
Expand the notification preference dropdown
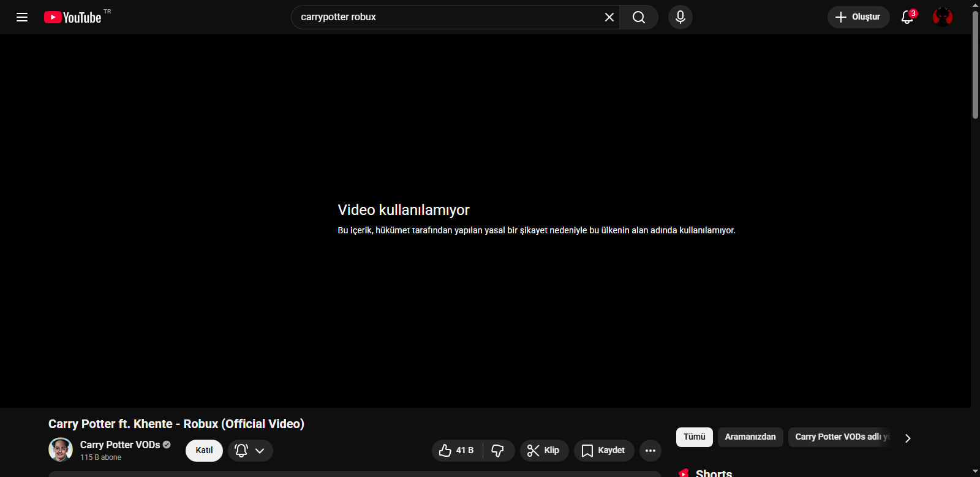(251, 451)
